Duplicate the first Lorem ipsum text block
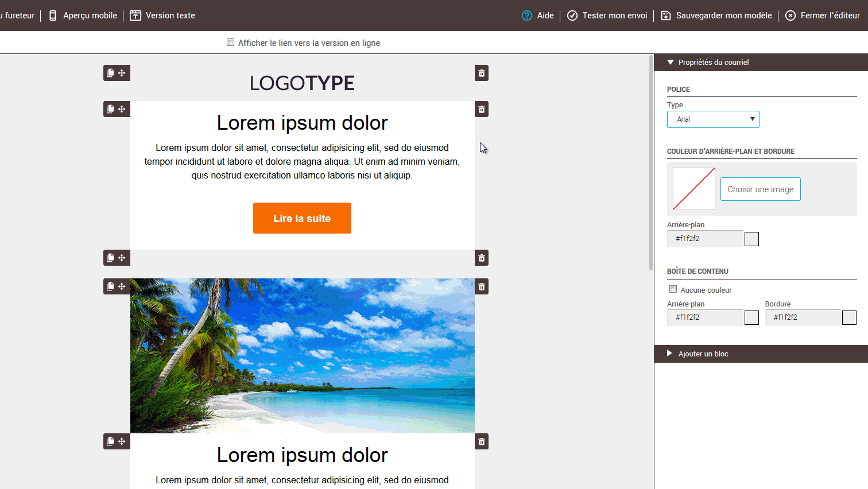This screenshot has height=489, width=868. point(110,109)
